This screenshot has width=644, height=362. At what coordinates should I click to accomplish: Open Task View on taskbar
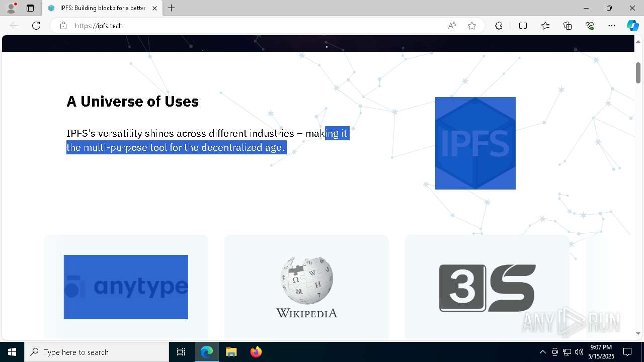[181, 352]
